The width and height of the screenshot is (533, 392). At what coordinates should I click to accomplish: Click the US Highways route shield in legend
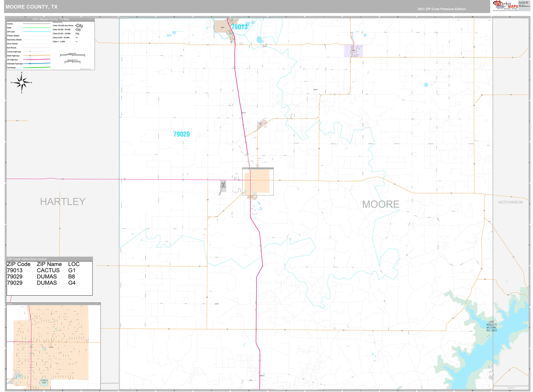[30, 60]
